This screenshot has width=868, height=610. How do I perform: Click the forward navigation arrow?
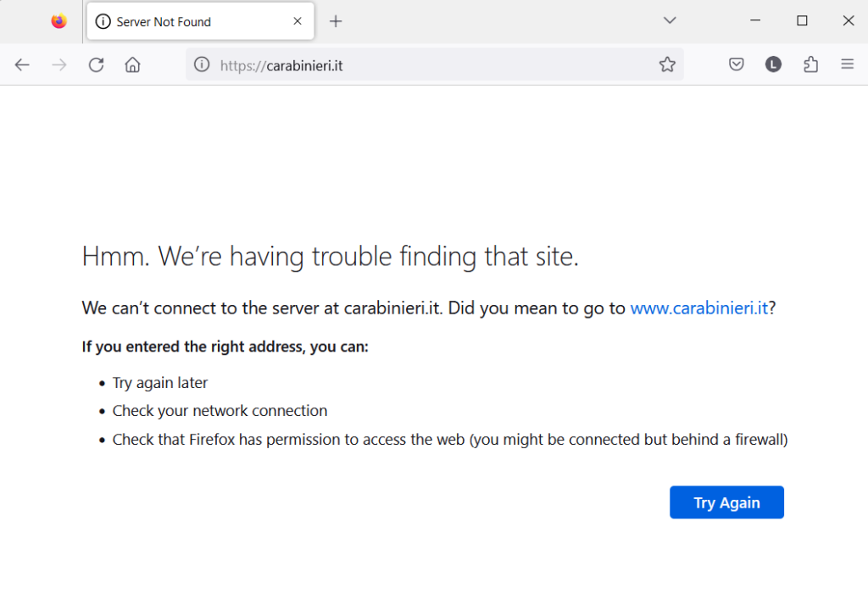click(x=59, y=64)
